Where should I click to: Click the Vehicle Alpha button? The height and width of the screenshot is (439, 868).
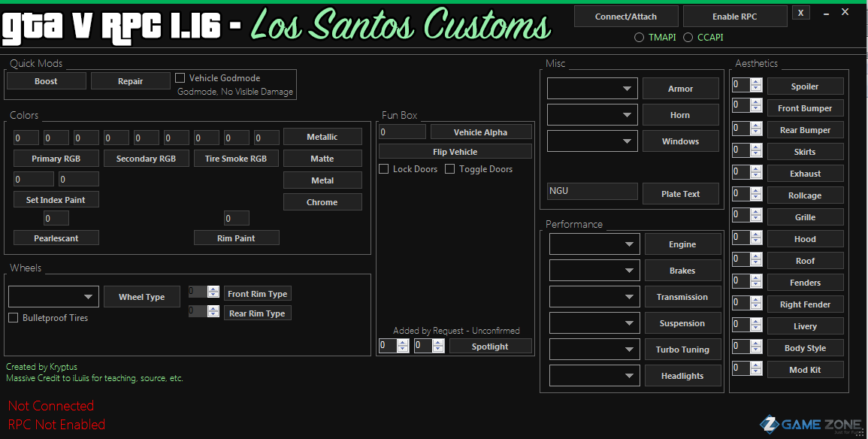pos(480,132)
